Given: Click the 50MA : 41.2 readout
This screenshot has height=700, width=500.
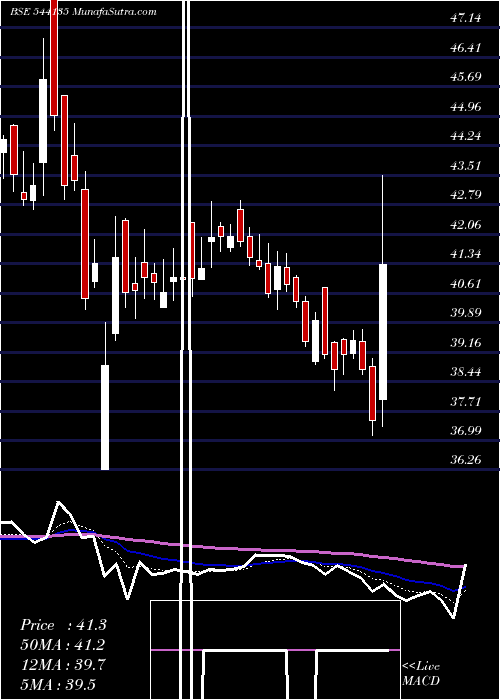Looking at the screenshot, I should [x=63, y=645].
